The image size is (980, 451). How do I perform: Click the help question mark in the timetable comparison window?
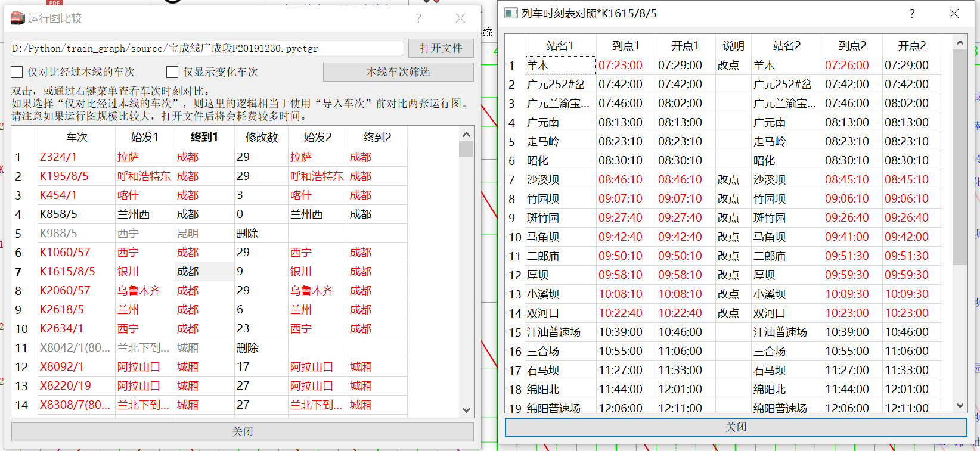[912, 13]
